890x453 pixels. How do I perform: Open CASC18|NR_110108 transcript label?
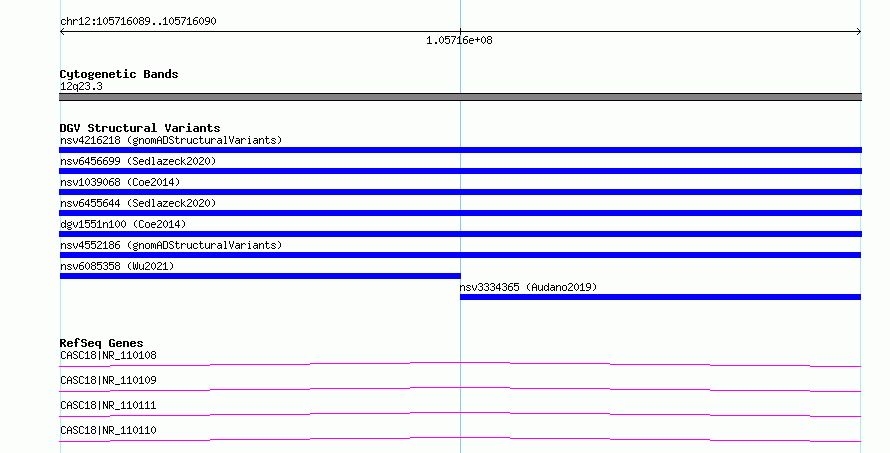(x=108, y=355)
